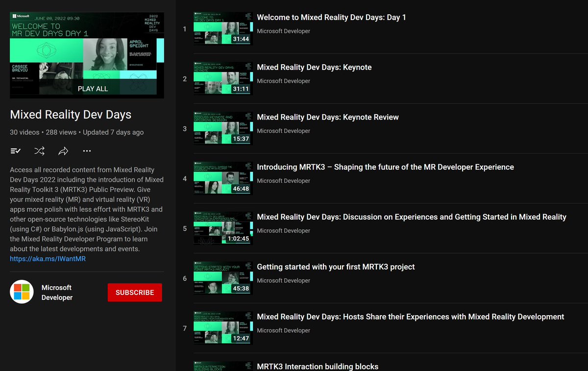Share the Mixed Reality Dev Days playlist
Viewport: 588px width, 371px height.
click(63, 151)
